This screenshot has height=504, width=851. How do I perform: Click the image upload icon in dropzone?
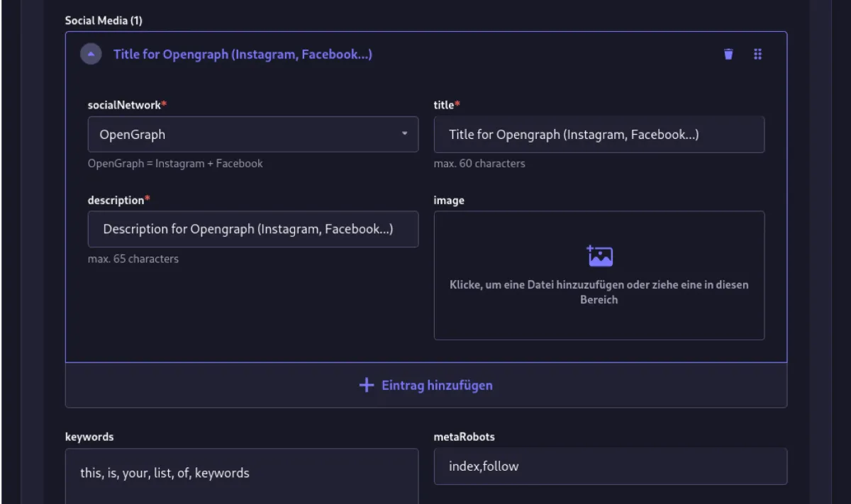599,256
